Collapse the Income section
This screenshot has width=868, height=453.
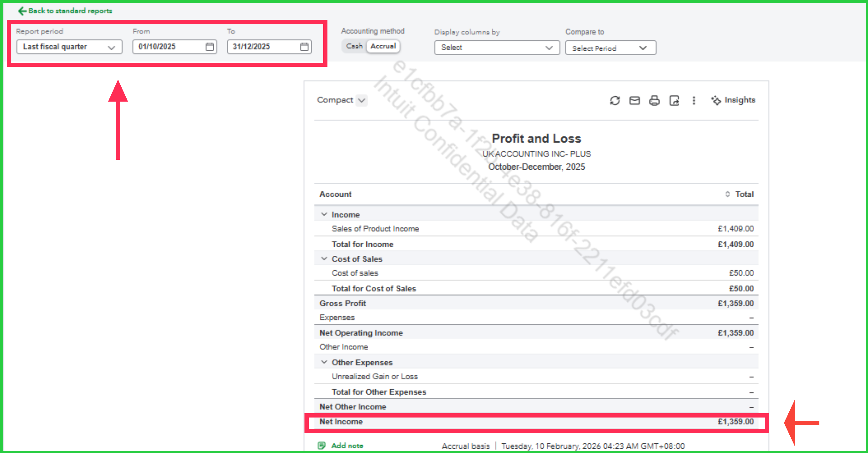pyautogui.click(x=324, y=214)
